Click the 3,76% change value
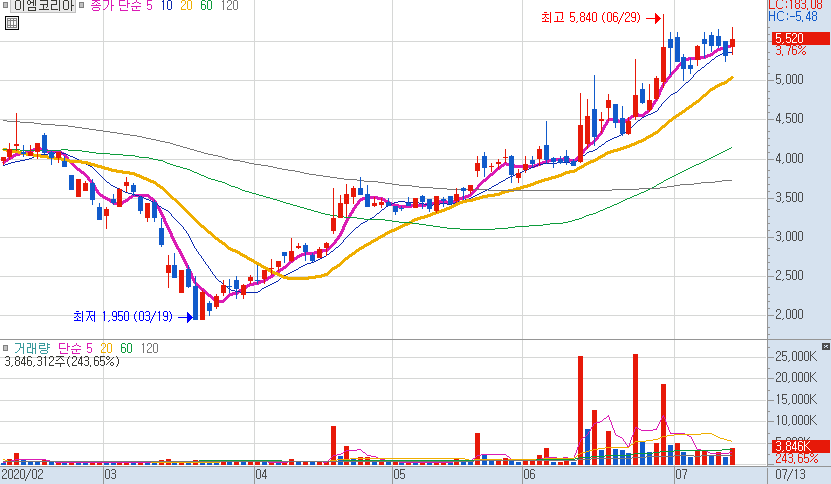This screenshot has width=831, height=484. (x=791, y=51)
